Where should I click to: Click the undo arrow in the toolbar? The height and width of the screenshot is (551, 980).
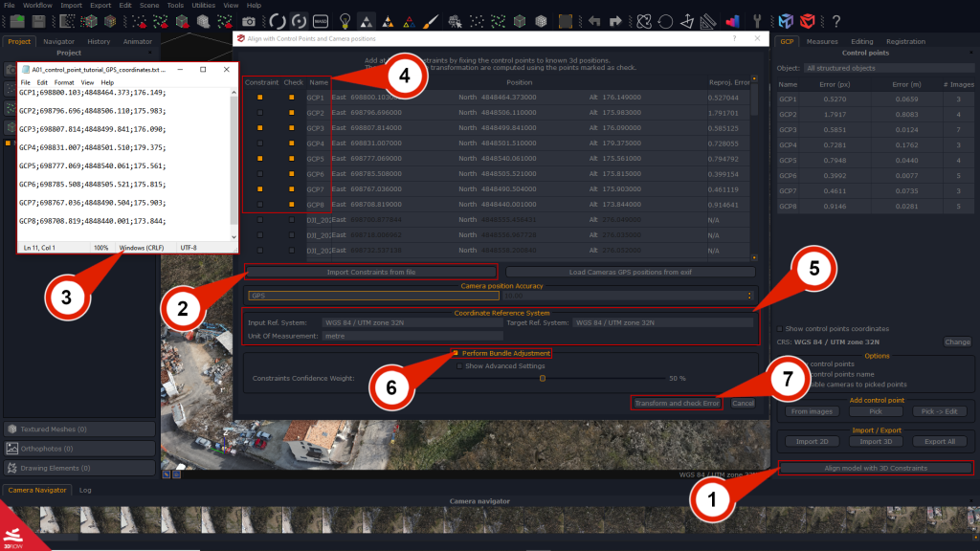(x=595, y=20)
